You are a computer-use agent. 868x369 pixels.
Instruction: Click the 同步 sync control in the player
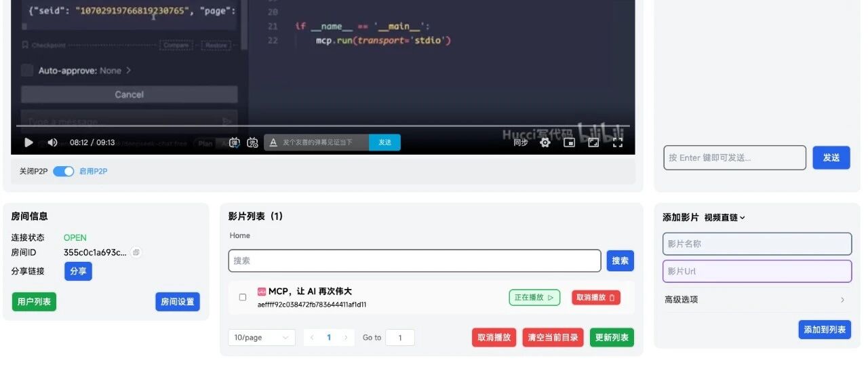pyautogui.click(x=520, y=142)
